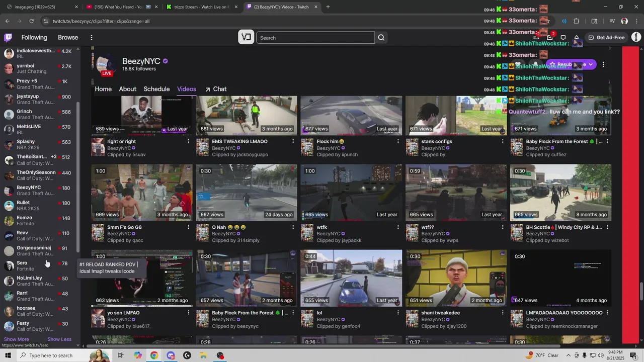Switch to the Home channel tab
Viewport: 644px width, 362px height.
pyautogui.click(x=103, y=89)
